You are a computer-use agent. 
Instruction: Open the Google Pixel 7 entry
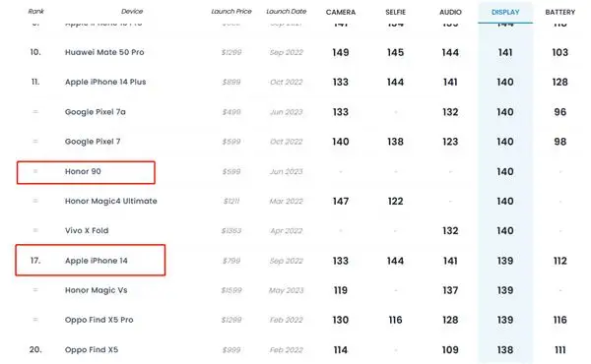click(x=93, y=142)
